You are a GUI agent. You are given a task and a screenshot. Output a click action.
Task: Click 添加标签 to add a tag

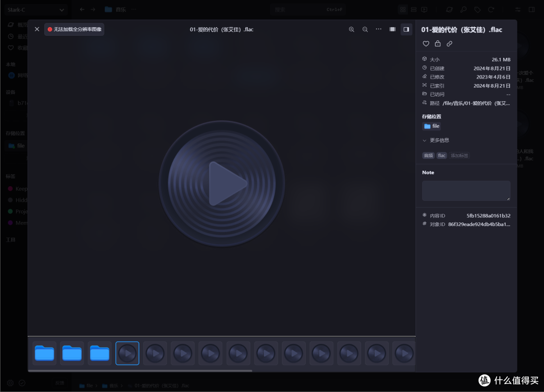(x=459, y=155)
